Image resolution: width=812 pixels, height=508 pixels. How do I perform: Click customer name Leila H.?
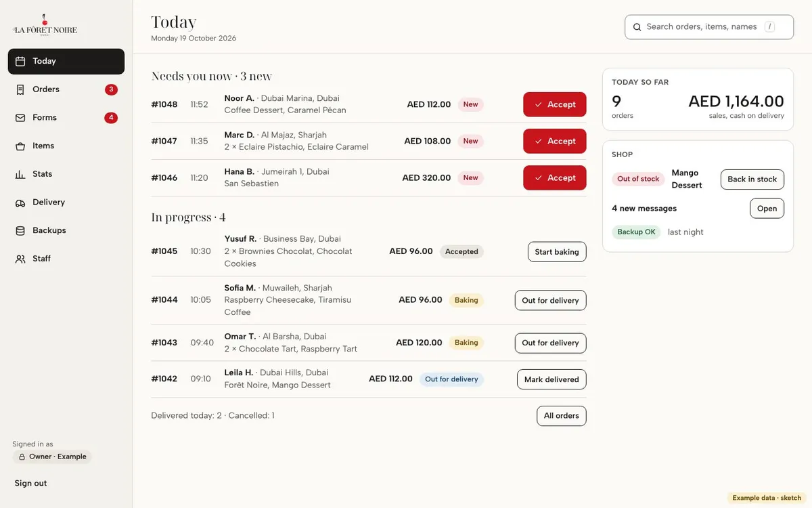pyautogui.click(x=239, y=373)
